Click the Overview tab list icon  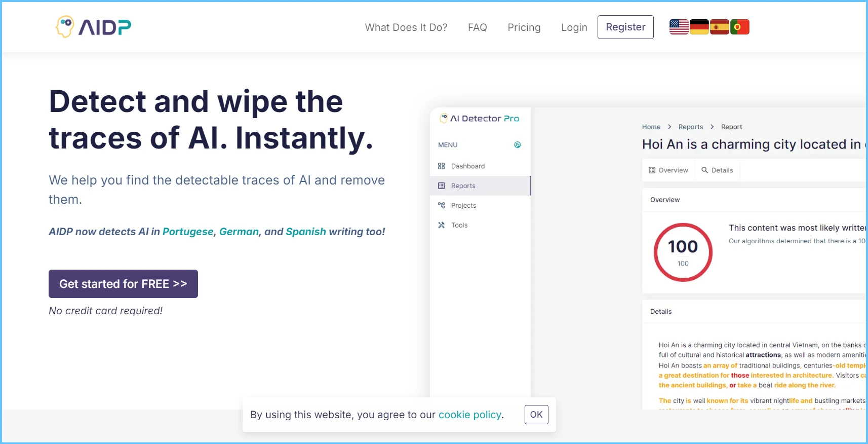coord(652,170)
